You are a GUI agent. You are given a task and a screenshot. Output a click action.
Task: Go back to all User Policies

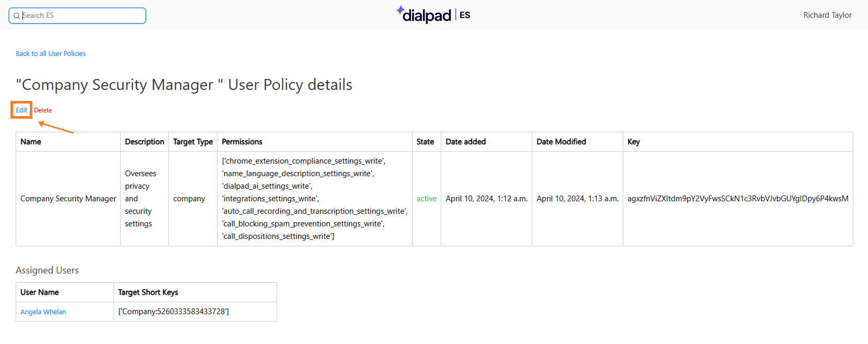[x=51, y=53]
